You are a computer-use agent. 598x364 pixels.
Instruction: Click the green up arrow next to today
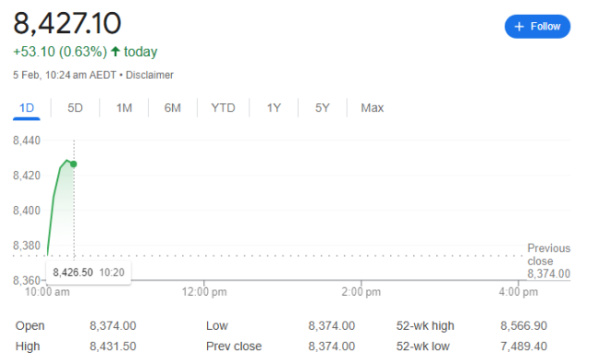tap(115, 51)
